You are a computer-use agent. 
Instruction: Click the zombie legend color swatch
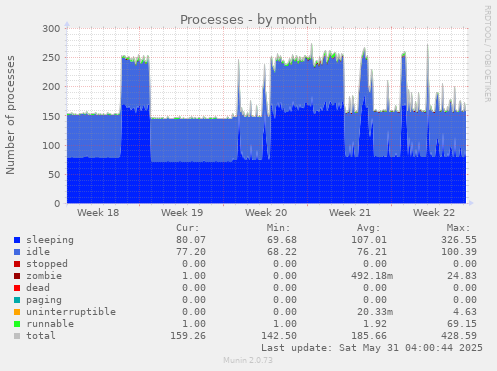click(17, 276)
